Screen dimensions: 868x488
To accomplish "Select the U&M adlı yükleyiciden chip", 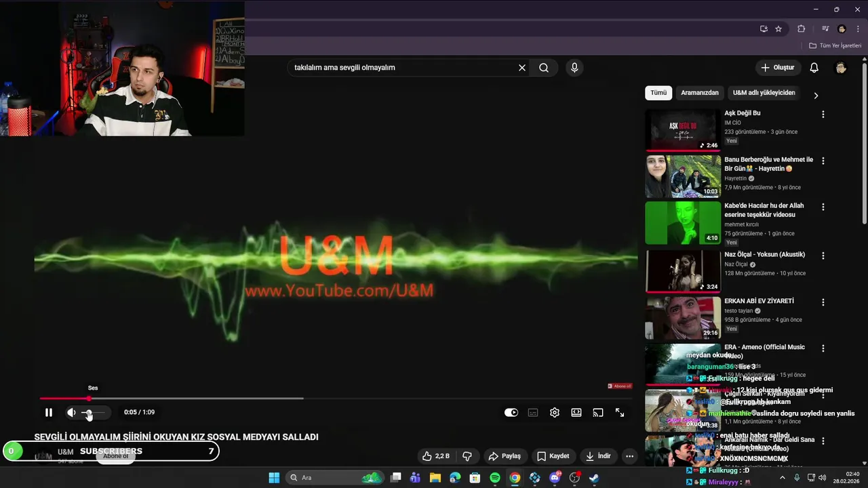I will 764,93.
